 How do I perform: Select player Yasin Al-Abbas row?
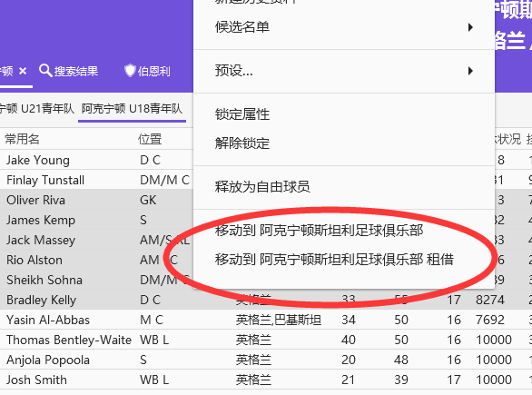click(x=266, y=320)
